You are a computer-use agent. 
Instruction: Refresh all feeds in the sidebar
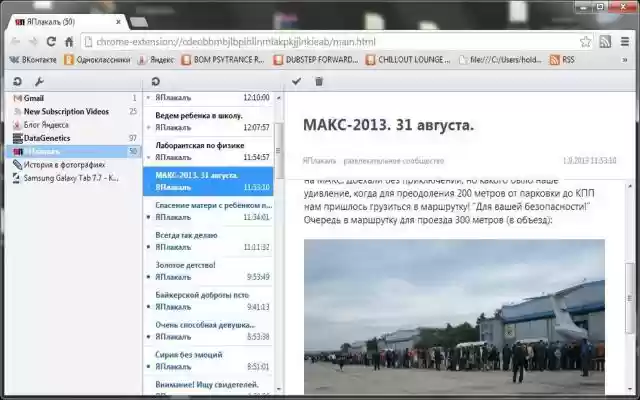[x=17, y=81]
